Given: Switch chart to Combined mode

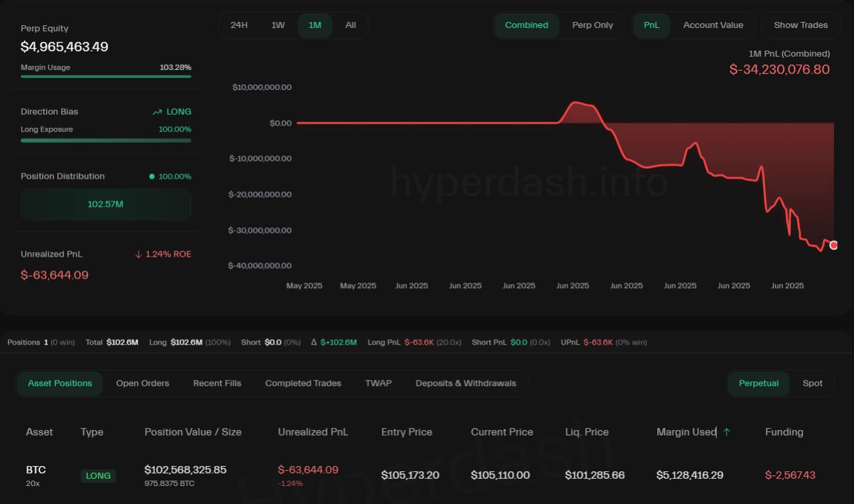Looking at the screenshot, I should [526, 25].
